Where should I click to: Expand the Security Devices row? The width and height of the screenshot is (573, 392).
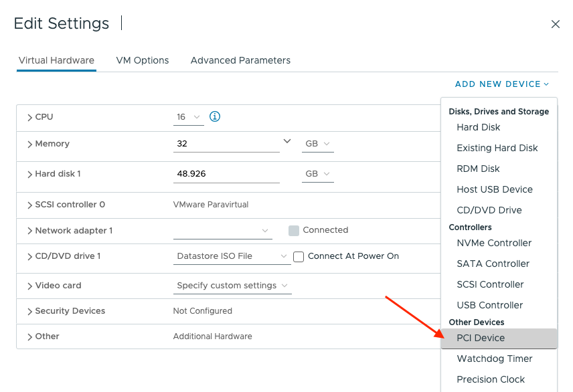pos(30,311)
